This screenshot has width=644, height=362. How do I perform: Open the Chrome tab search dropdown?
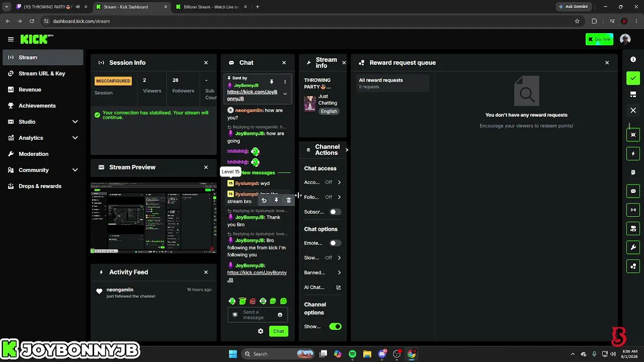click(7, 7)
